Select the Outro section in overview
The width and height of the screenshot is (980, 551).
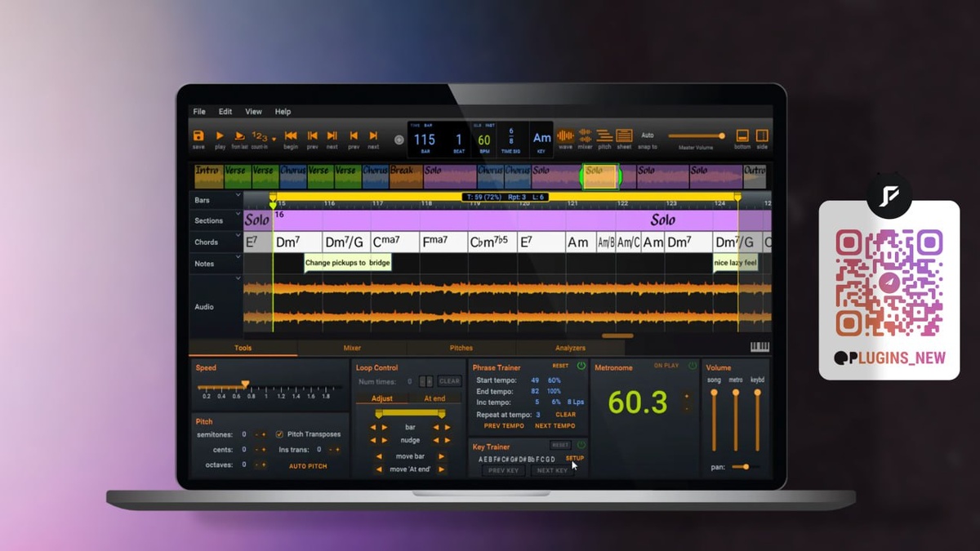coord(755,176)
